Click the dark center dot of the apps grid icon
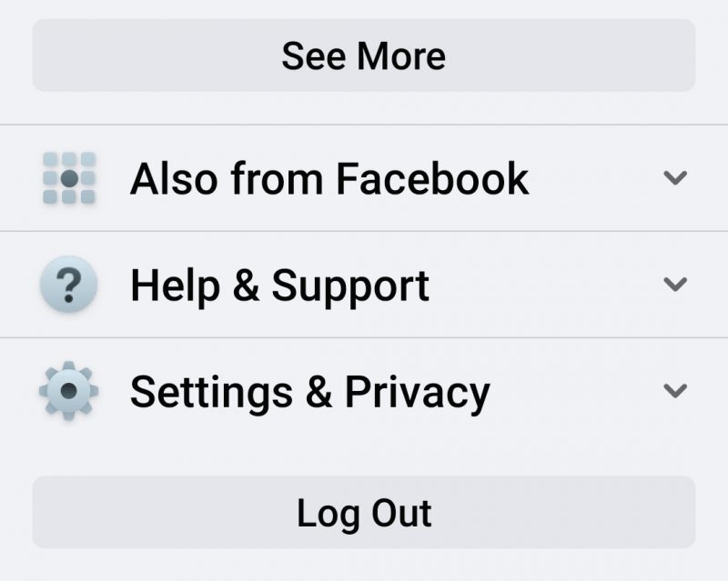Viewport: 728px width, 581px height. coord(69,178)
